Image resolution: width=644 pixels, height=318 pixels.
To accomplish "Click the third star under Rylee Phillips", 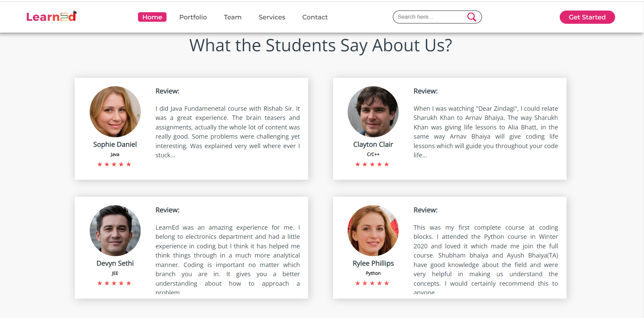I will [x=372, y=283].
